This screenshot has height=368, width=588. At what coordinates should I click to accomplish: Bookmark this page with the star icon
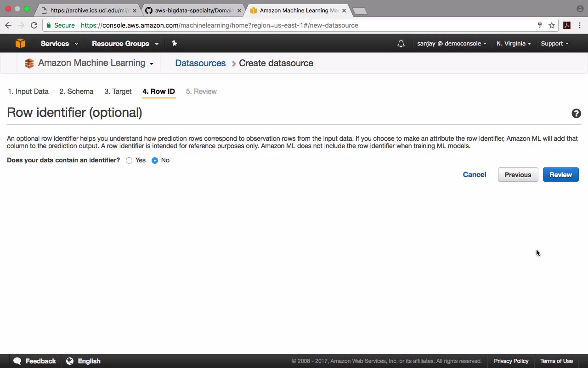tap(552, 25)
